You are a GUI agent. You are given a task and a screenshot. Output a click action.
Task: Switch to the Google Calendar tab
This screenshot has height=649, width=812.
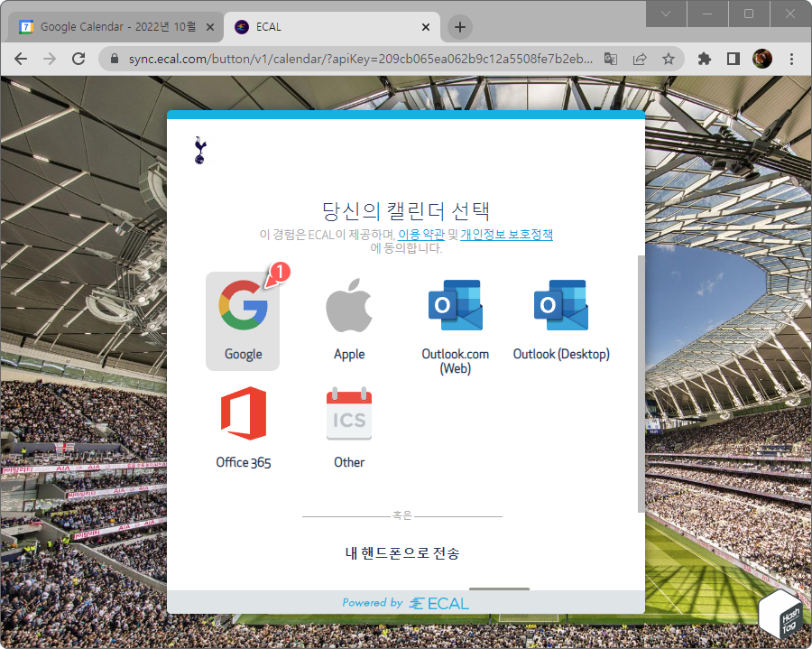point(108,26)
